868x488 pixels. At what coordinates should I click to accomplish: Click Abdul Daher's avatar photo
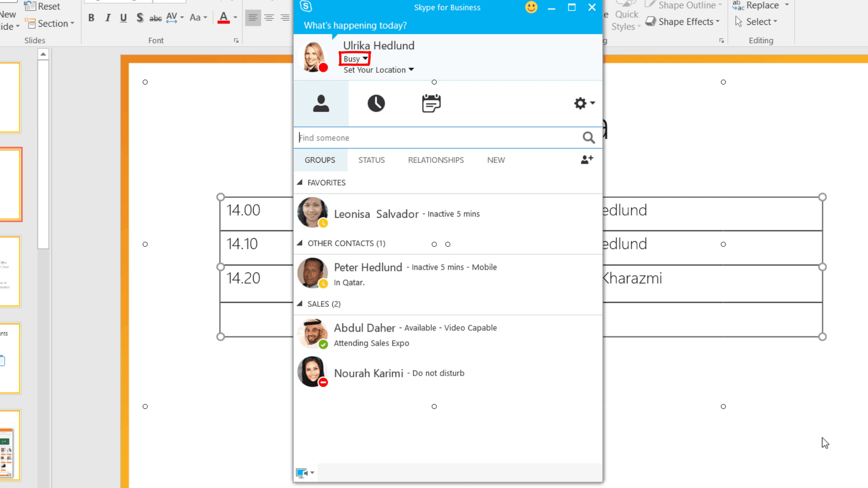tap(312, 333)
